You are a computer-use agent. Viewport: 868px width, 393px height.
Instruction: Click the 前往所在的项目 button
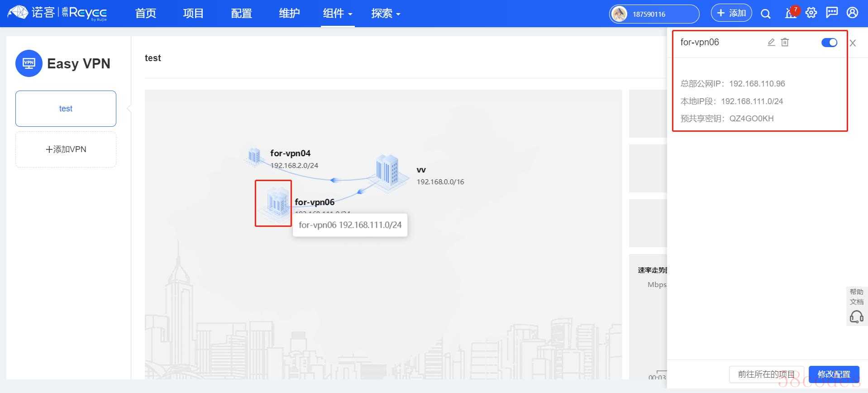pos(766,374)
